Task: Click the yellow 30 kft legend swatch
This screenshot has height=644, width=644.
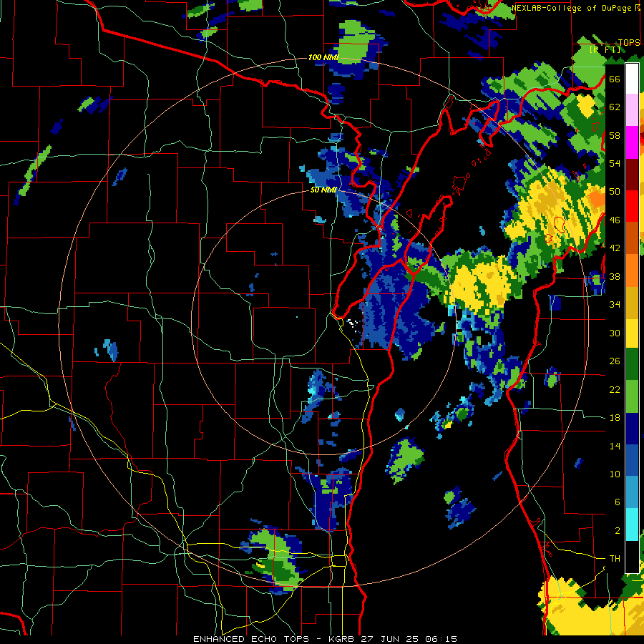Action: tap(632, 333)
